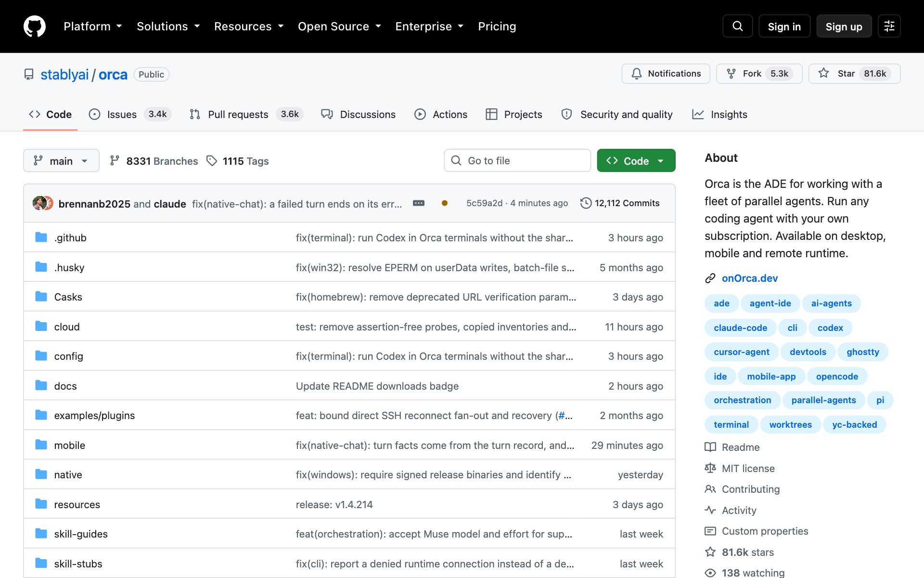This screenshot has width=924, height=578.
Task: Open the stablyai owner link
Action: [x=64, y=75]
